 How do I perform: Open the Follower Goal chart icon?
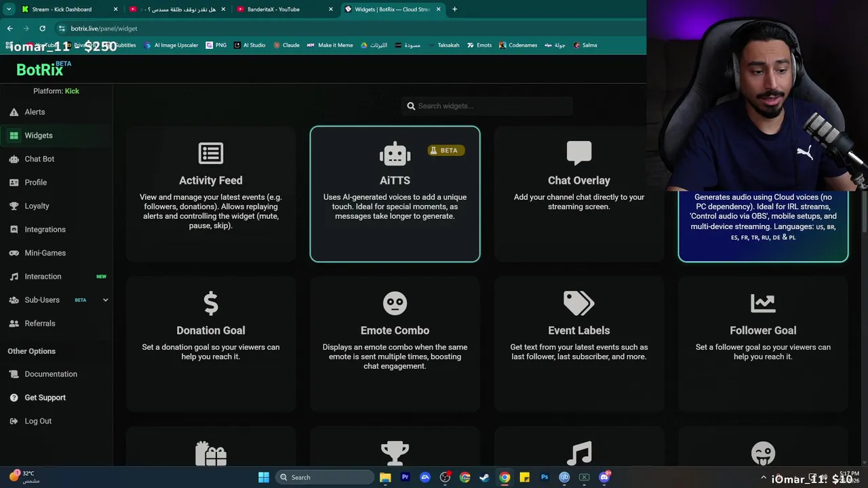(x=763, y=303)
